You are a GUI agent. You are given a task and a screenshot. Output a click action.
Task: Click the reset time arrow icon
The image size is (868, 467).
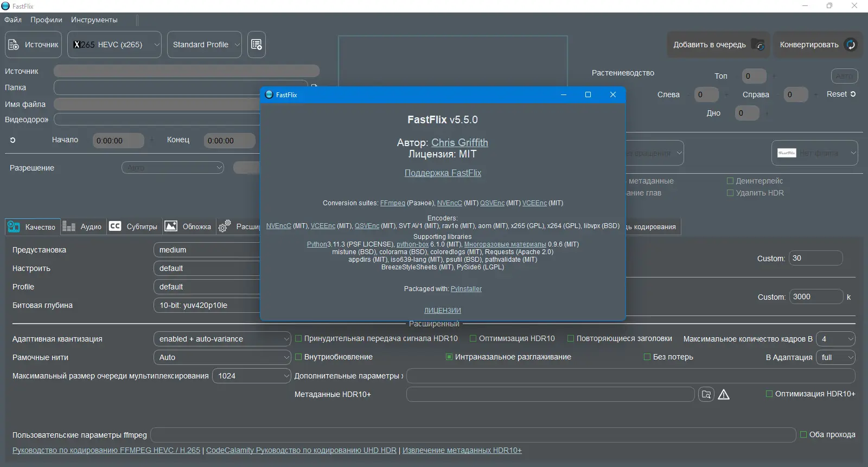[12, 140]
